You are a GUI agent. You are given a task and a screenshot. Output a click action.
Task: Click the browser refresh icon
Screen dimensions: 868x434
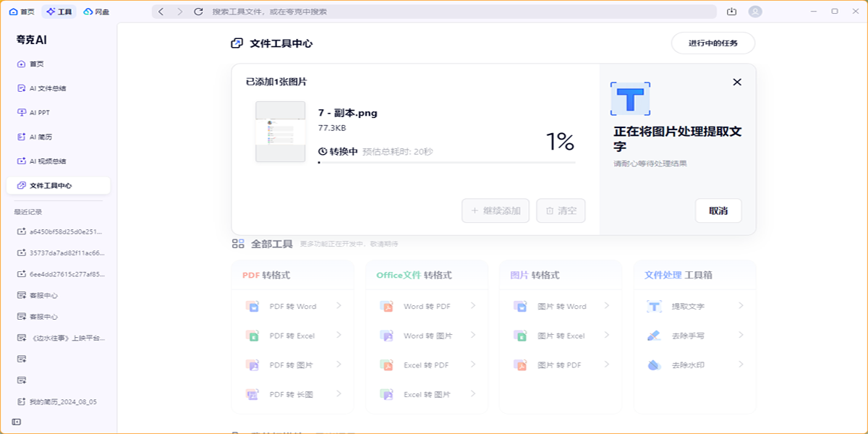pos(199,12)
